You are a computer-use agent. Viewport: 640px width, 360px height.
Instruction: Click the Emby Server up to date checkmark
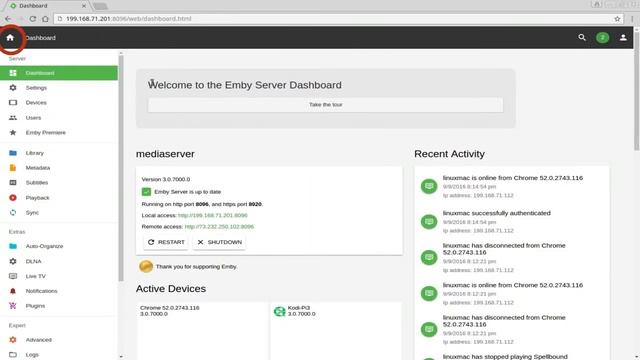146,192
